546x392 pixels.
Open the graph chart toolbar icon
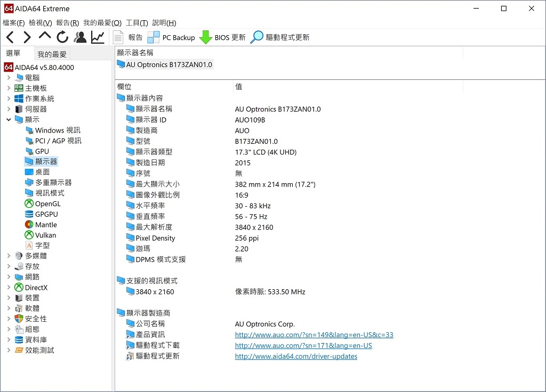(x=98, y=37)
